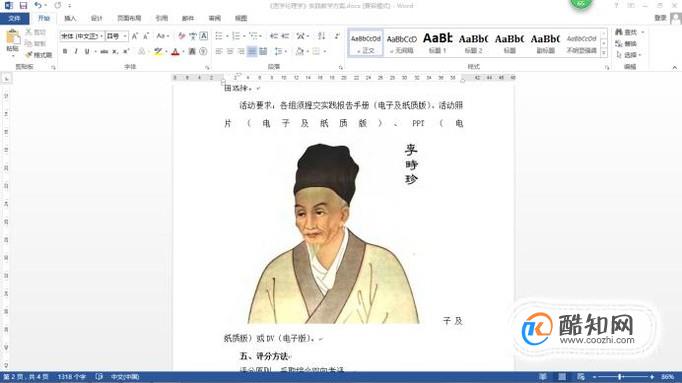Image resolution: width=682 pixels, height=383 pixels.
Task: Increase paragraph indent
Action: point(285,36)
